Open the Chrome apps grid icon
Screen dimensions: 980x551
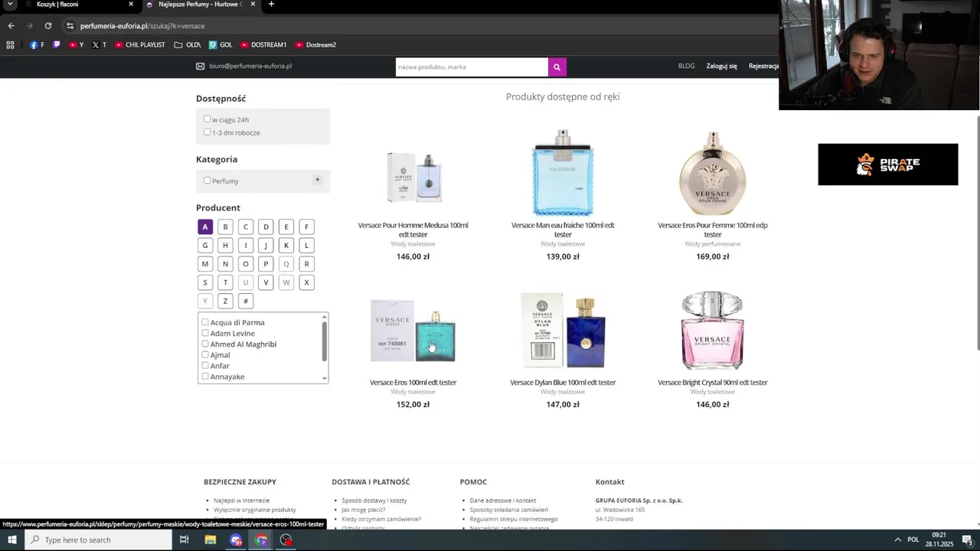coord(10,45)
